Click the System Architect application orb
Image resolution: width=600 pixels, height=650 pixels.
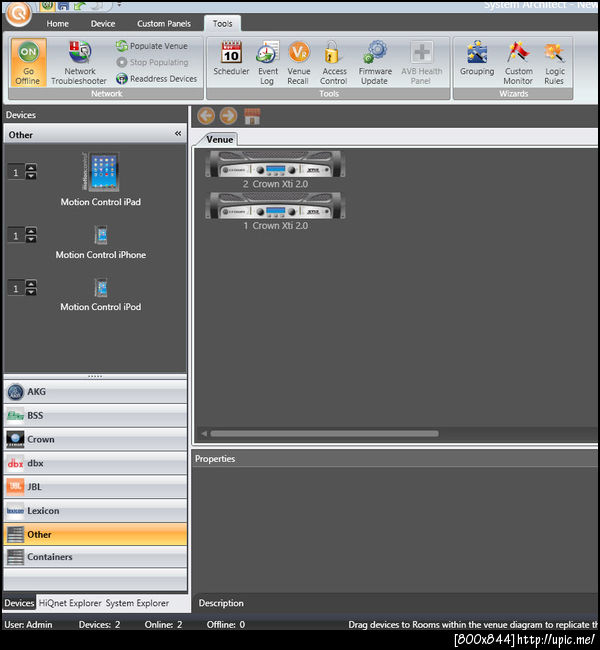pyautogui.click(x=18, y=13)
